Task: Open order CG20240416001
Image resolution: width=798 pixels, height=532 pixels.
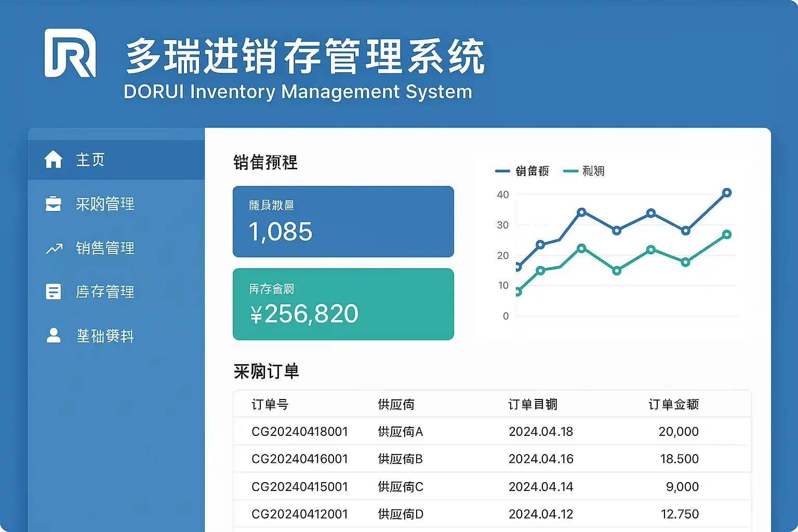Action: [299, 459]
